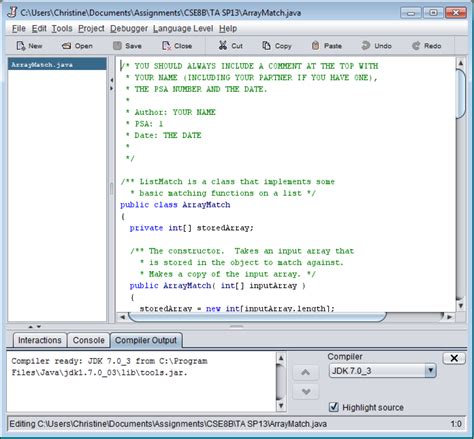474x439 pixels.
Task: Toggle the Highlight source checkbox
Action: click(334, 407)
